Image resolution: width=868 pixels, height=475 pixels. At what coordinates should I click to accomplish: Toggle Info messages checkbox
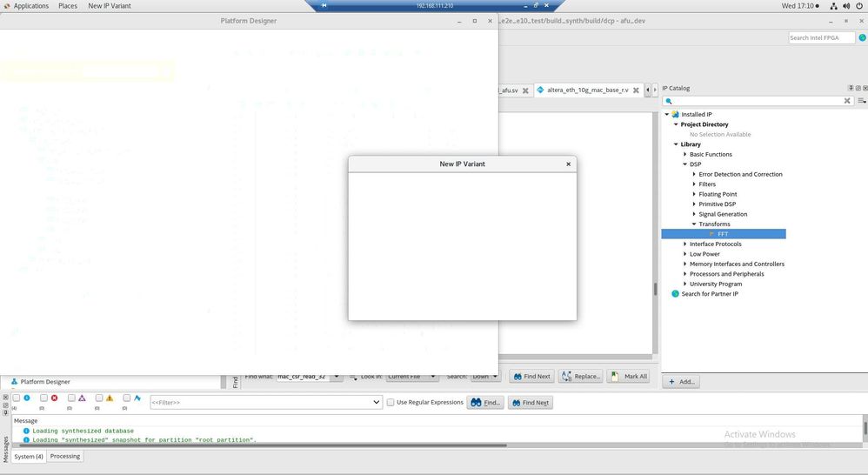coord(16,398)
